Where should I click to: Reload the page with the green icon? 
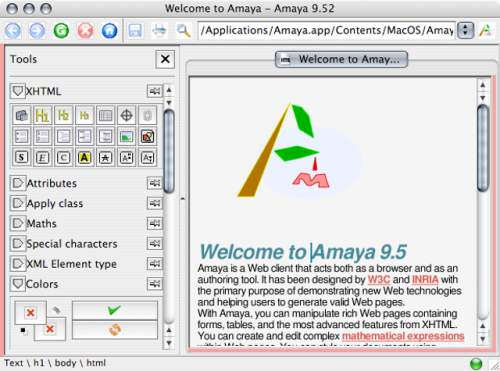click(61, 31)
